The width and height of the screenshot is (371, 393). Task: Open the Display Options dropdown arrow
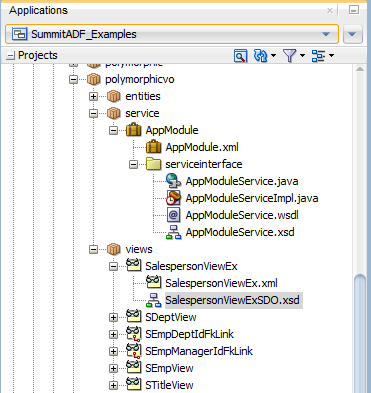332,56
